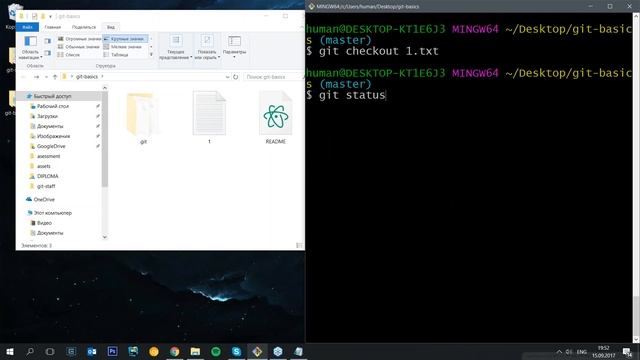This screenshot has height=360, width=640.
Task: Collapse the Explorer ribbon with the chevron
Action: click(x=301, y=27)
